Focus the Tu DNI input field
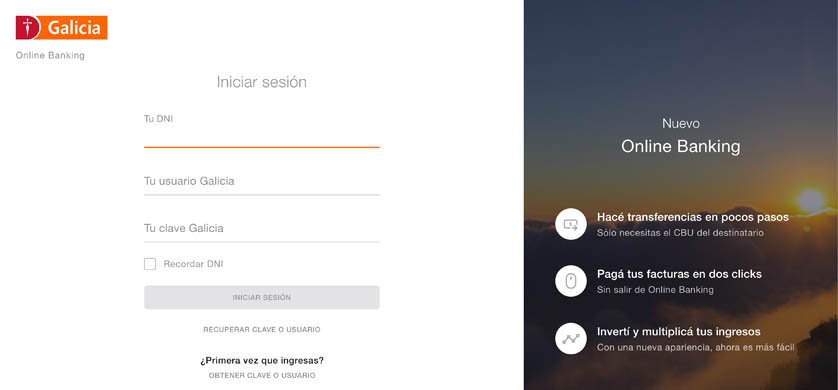The width and height of the screenshot is (838, 390). 262,136
